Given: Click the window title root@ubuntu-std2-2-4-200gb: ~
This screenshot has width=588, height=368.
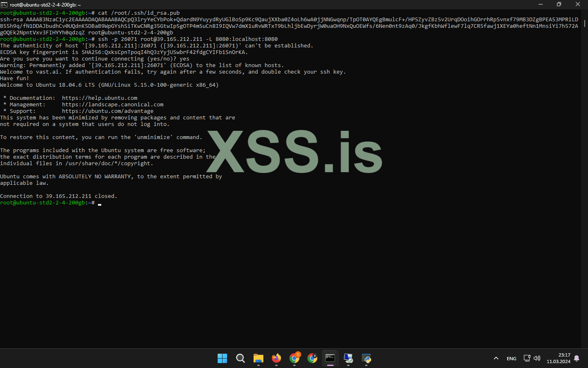Looking at the screenshot, I should click(x=45, y=5).
